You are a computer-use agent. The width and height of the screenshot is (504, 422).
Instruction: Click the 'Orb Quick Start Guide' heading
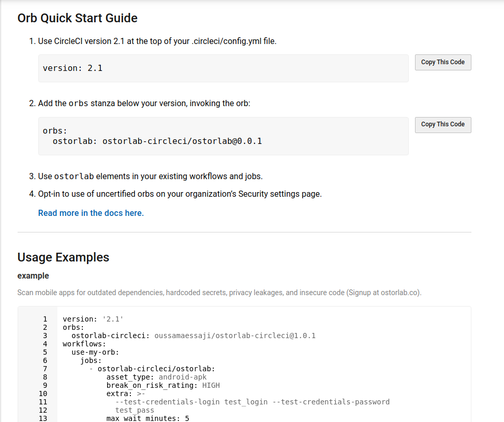tap(78, 18)
